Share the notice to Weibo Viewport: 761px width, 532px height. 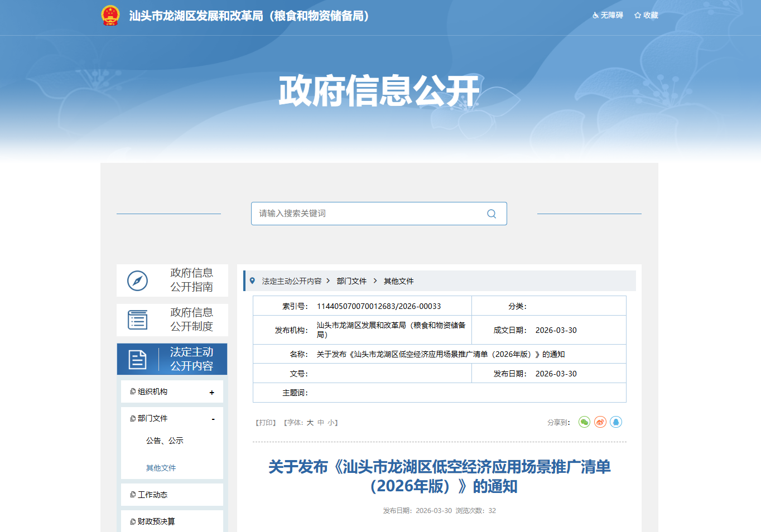click(x=600, y=422)
